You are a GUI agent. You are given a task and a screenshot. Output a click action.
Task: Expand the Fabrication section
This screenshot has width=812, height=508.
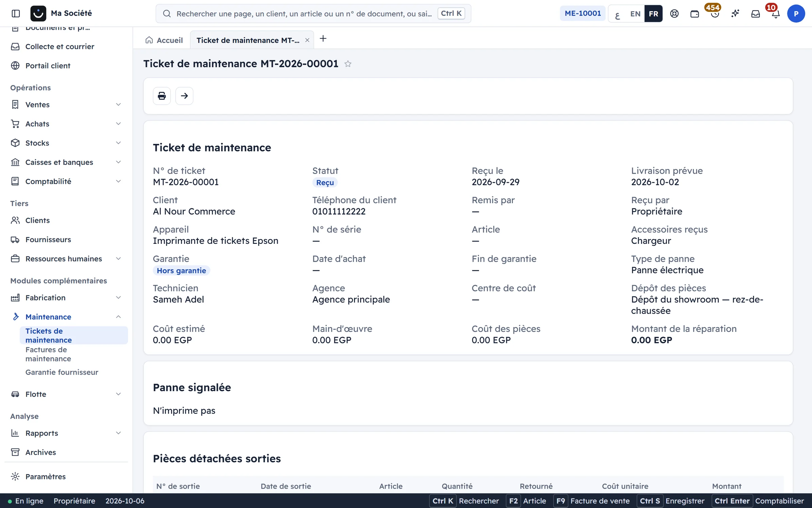(66, 298)
